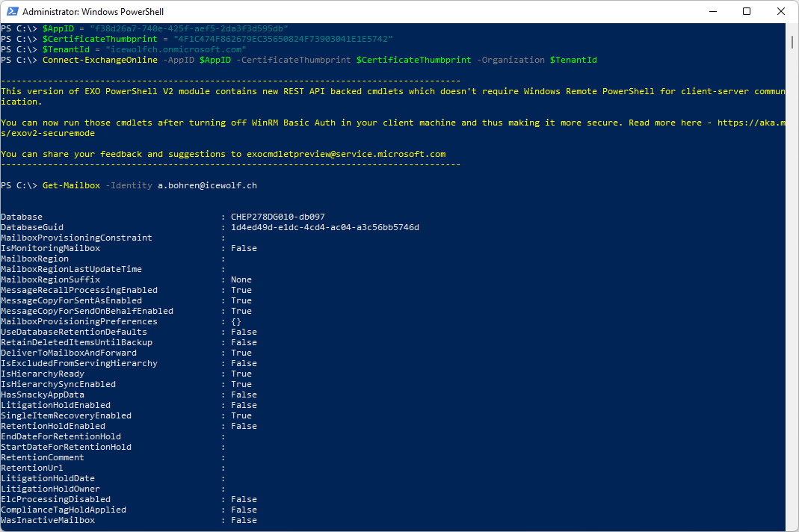Click the Connect-ExchangeOnline command text
Image resolution: width=799 pixels, height=532 pixels.
point(100,60)
